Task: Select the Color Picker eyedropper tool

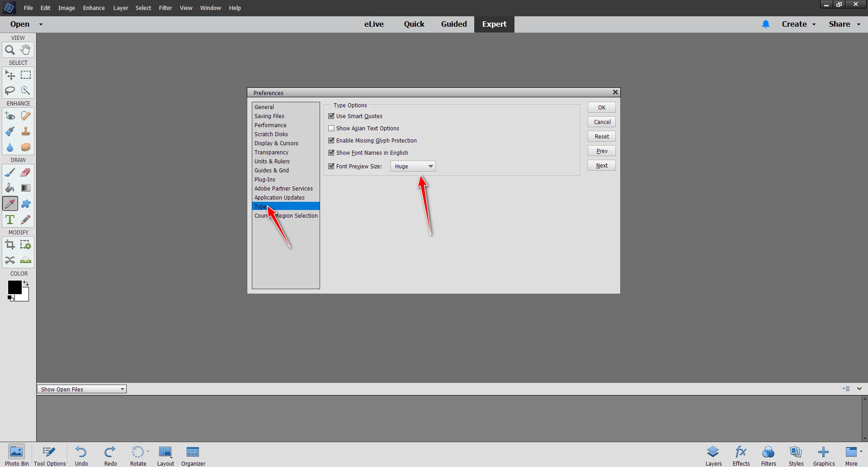Action: point(10,204)
